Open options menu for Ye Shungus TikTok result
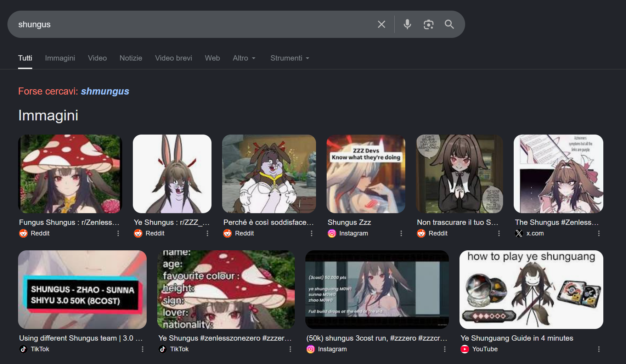Screen dimensions: 626x364 click(x=291, y=349)
